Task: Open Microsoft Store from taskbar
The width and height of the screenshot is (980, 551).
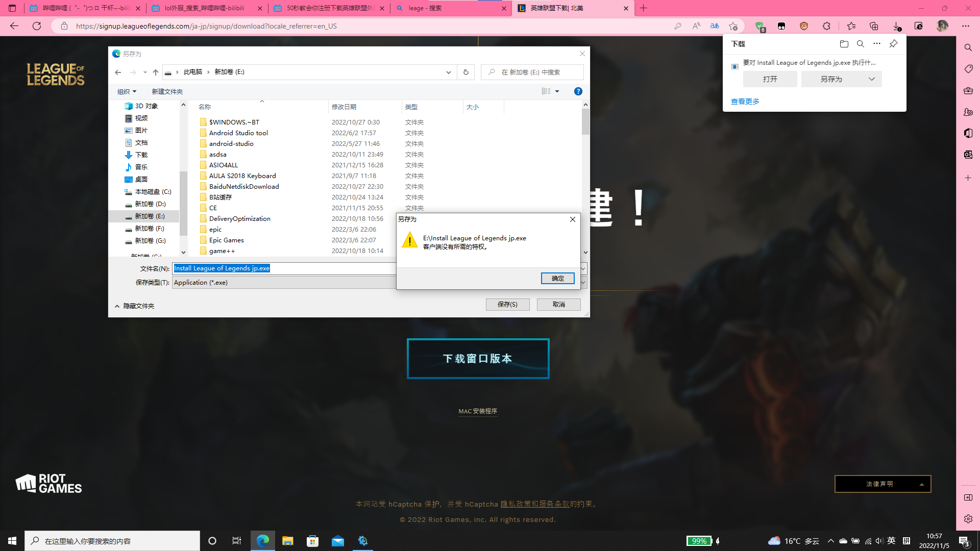Action: coord(312,541)
